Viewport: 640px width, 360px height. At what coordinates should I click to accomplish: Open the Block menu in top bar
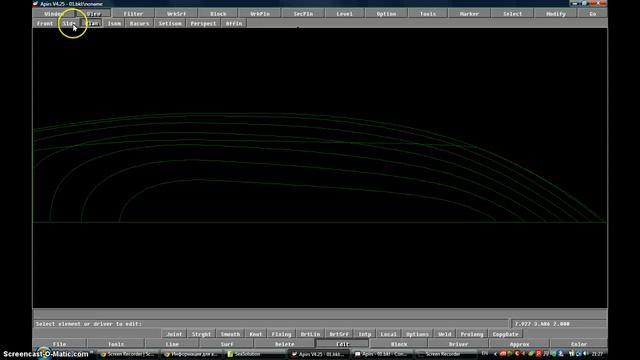[218, 13]
